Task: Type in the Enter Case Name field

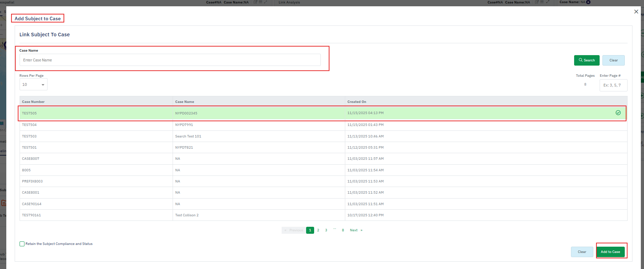Action: 170,60
